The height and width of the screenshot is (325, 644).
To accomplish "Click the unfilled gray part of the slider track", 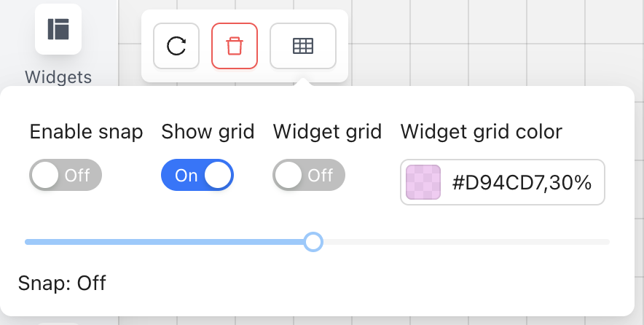I will coord(466,242).
